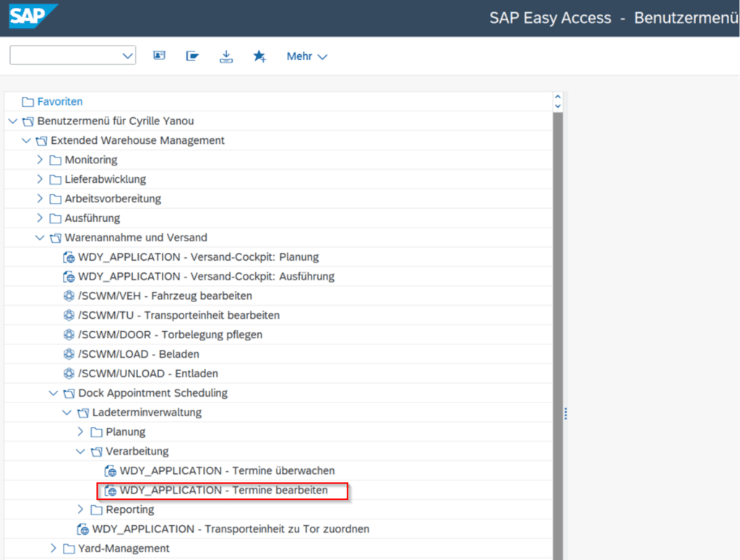Click the open folder icon for Verarbeitung

point(96,452)
